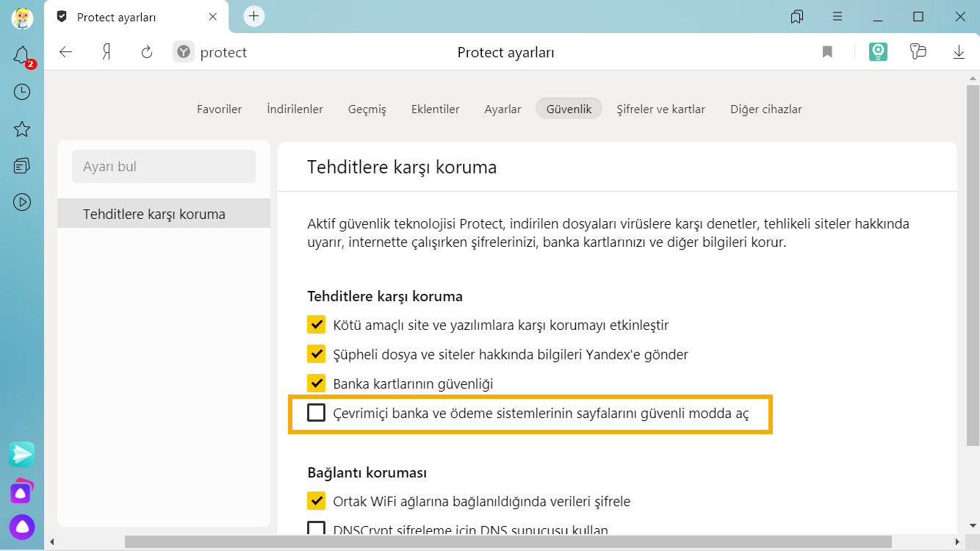Open the Geçmiş tab
Image resolution: width=980 pixels, height=551 pixels.
367,109
